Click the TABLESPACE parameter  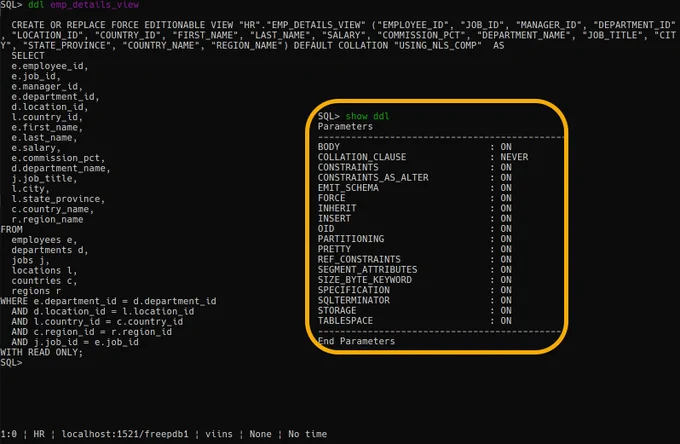345,321
